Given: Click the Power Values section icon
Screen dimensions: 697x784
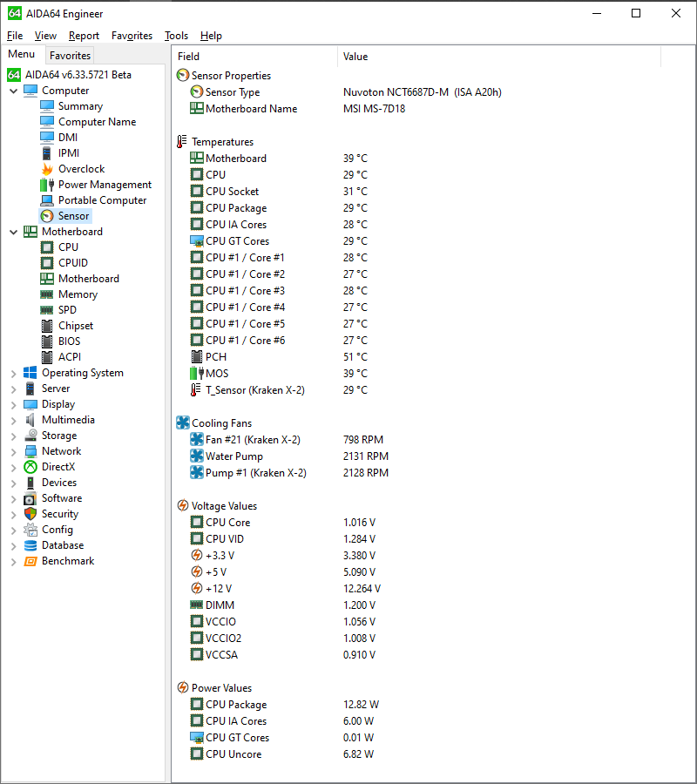Looking at the screenshot, I should (x=183, y=687).
